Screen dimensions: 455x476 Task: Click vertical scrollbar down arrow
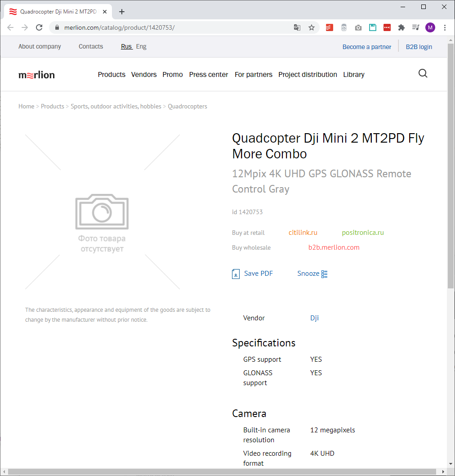[451, 464]
